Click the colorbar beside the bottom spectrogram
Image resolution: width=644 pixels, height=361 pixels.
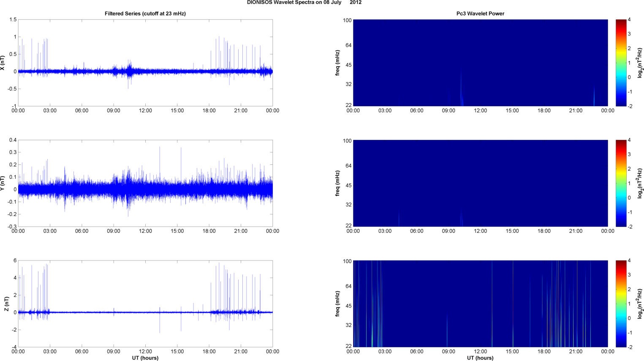point(621,304)
